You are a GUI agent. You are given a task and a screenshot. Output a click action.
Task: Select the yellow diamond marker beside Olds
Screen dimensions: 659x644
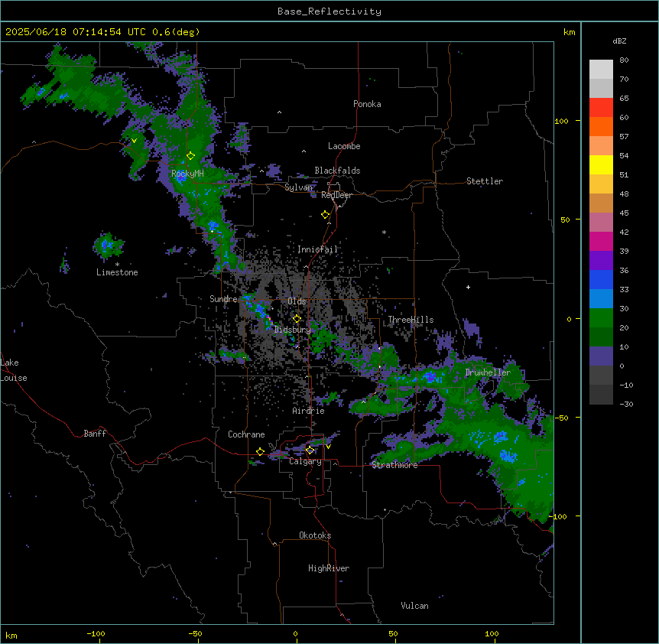(x=297, y=319)
